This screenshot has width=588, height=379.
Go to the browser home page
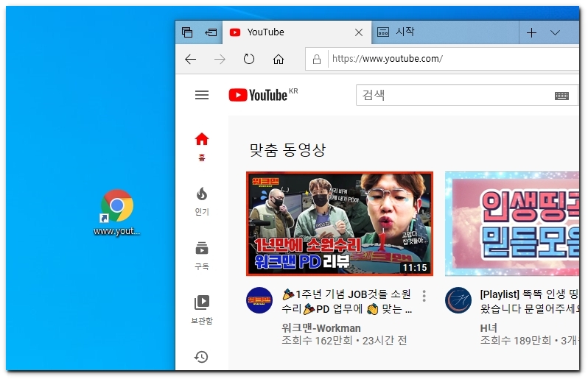pyautogui.click(x=279, y=59)
